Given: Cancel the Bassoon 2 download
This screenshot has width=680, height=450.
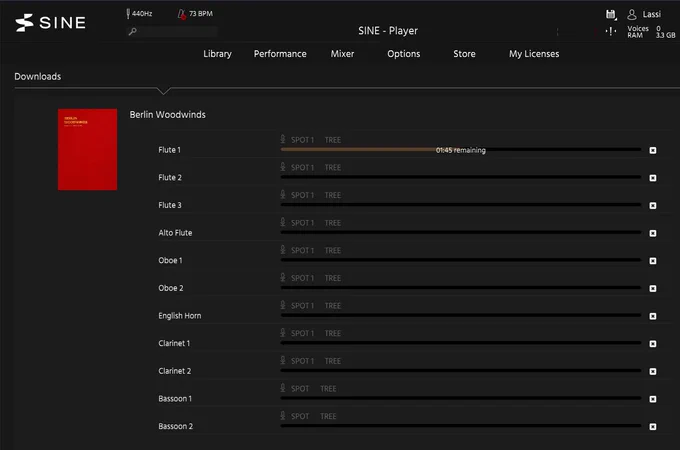Looking at the screenshot, I should (x=653, y=427).
